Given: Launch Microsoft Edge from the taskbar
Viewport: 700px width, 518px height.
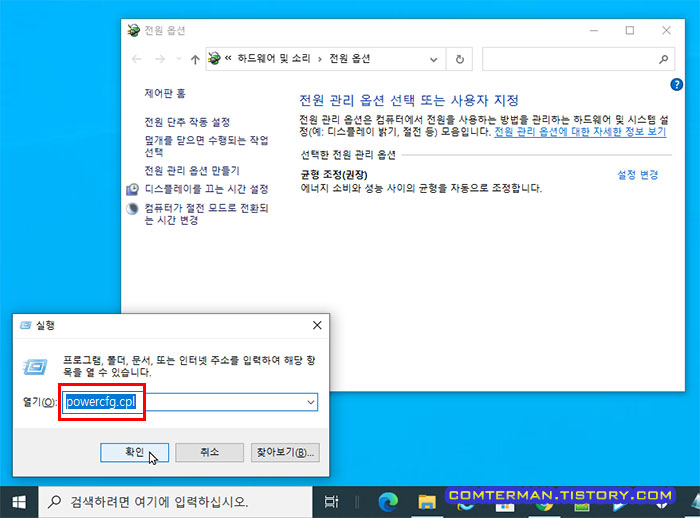Looking at the screenshot, I should point(388,502).
